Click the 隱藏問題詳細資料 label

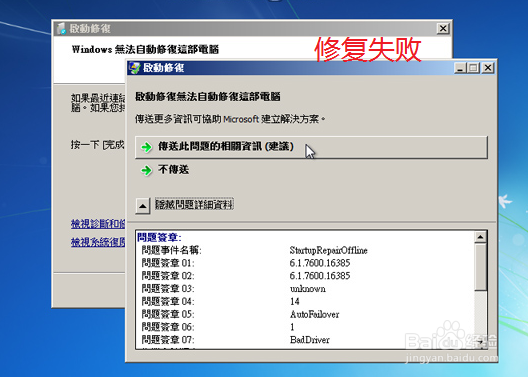click(194, 204)
